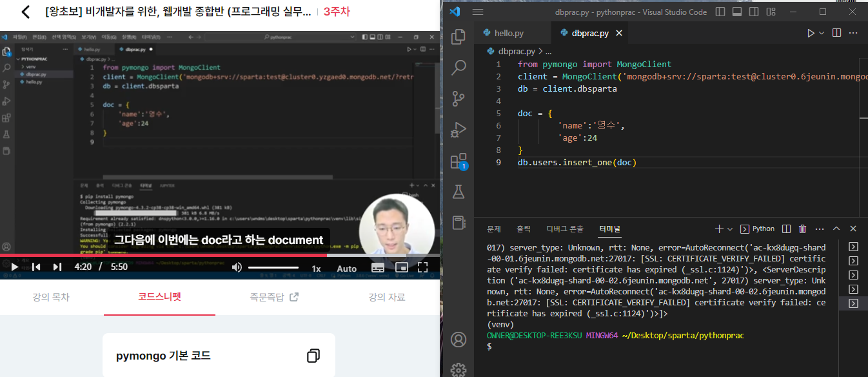The height and width of the screenshot is (377, 868).
Task: Click the pymongo 기본 코드 card title
Action: pos(163,356)
